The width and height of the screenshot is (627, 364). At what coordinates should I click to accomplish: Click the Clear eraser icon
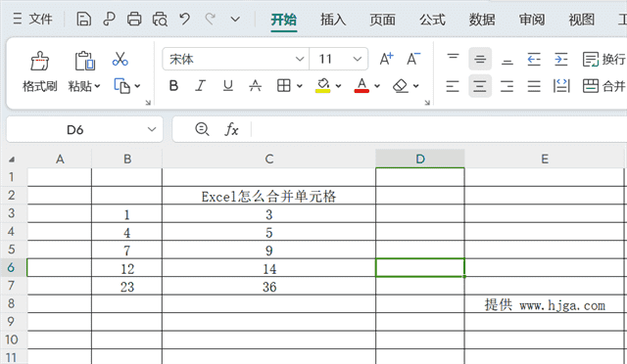point(401,85)
